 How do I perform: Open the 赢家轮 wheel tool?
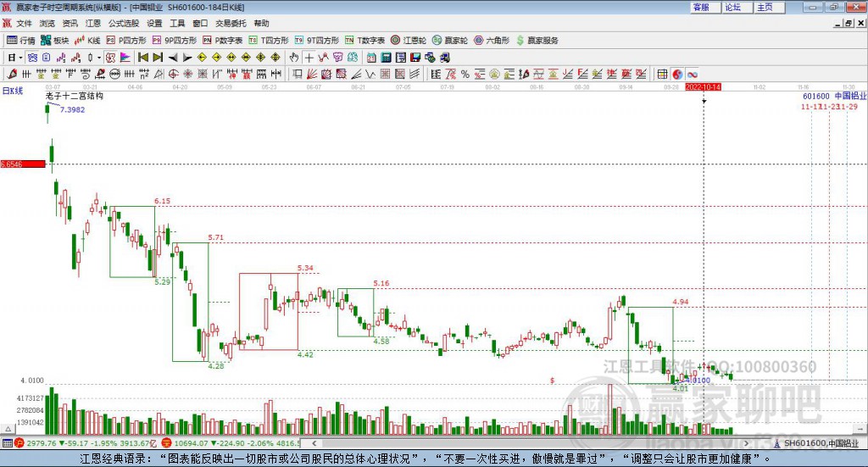point(450,41)
